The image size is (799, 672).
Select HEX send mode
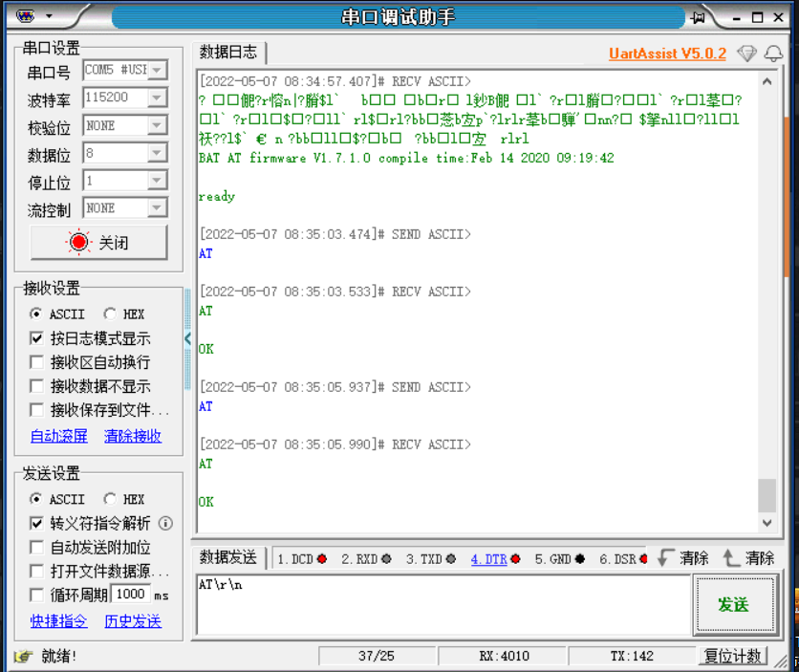[124, 499]
